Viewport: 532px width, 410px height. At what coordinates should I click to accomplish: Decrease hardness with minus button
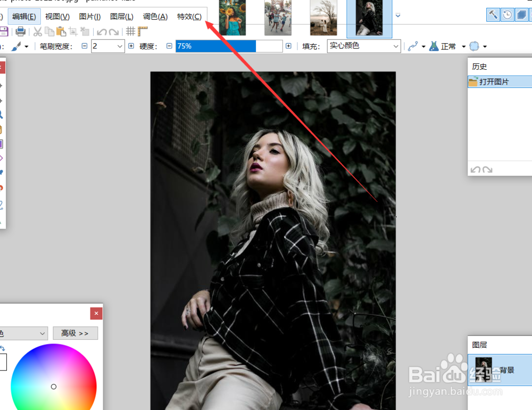pyautogui.click(x=169, y=46)
